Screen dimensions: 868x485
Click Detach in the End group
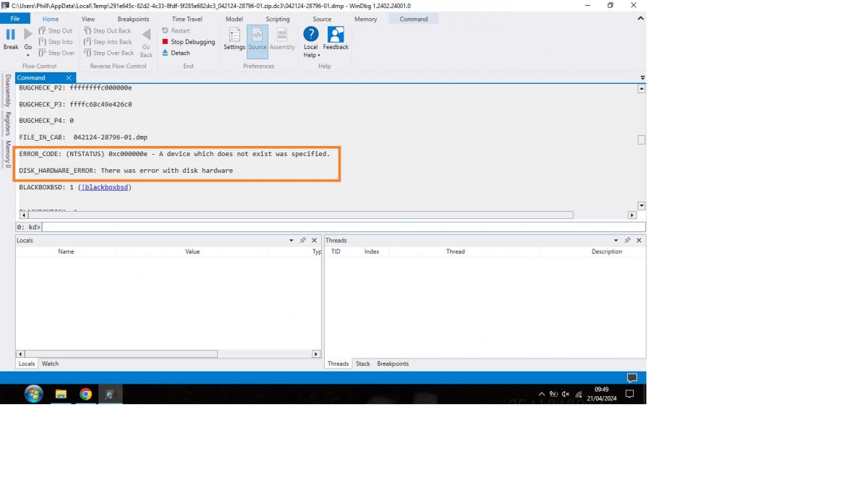pos(176,53)
